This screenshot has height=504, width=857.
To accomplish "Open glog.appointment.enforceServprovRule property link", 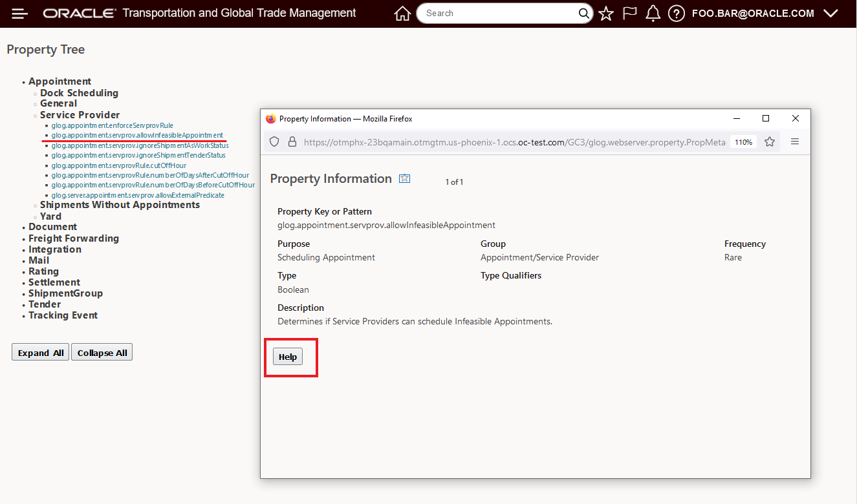I will pos(113,125).
